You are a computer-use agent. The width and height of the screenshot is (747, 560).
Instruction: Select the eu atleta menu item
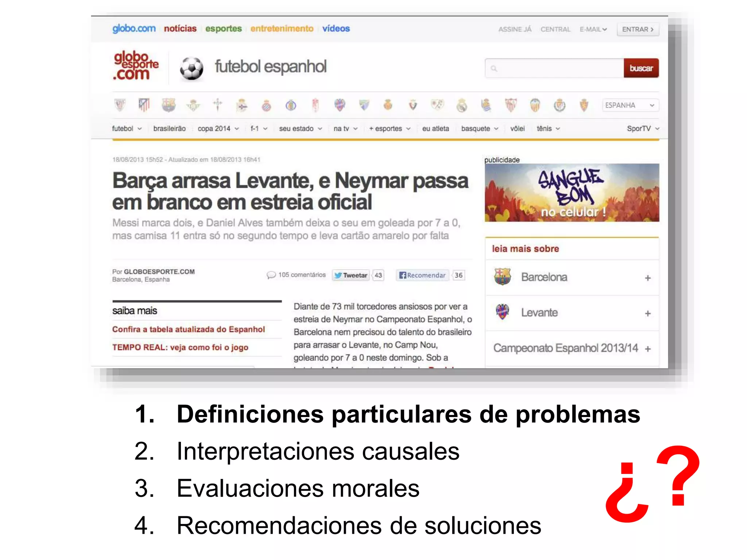(436, 128)
